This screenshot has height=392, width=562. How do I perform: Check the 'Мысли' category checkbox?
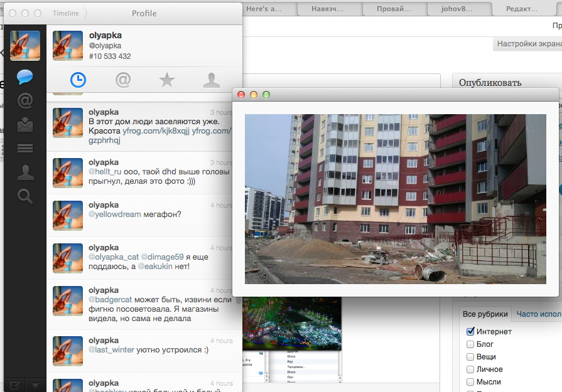[x=470, y=381]
